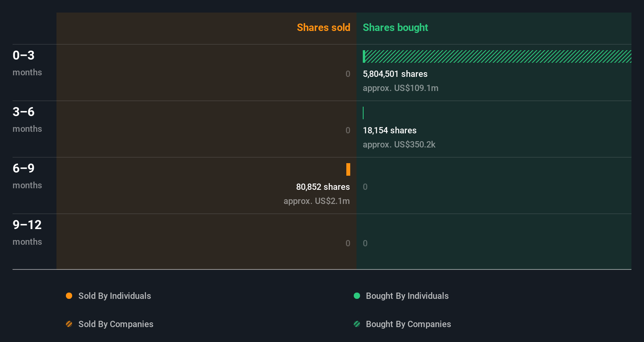The image size is (644, 342).
Task: Click the zero sold value in 3–6 months row
Action: 348,130
